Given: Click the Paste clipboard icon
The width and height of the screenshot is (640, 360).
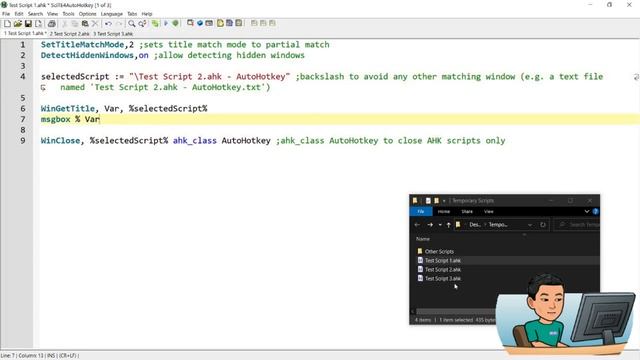Looking at the screenshot, I should pyautogui.click(x=85, y=24).
